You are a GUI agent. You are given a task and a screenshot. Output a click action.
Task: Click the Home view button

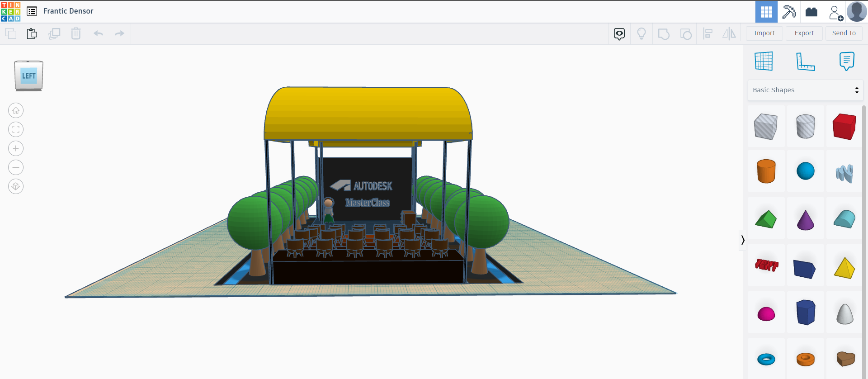[x=16, y=110]
